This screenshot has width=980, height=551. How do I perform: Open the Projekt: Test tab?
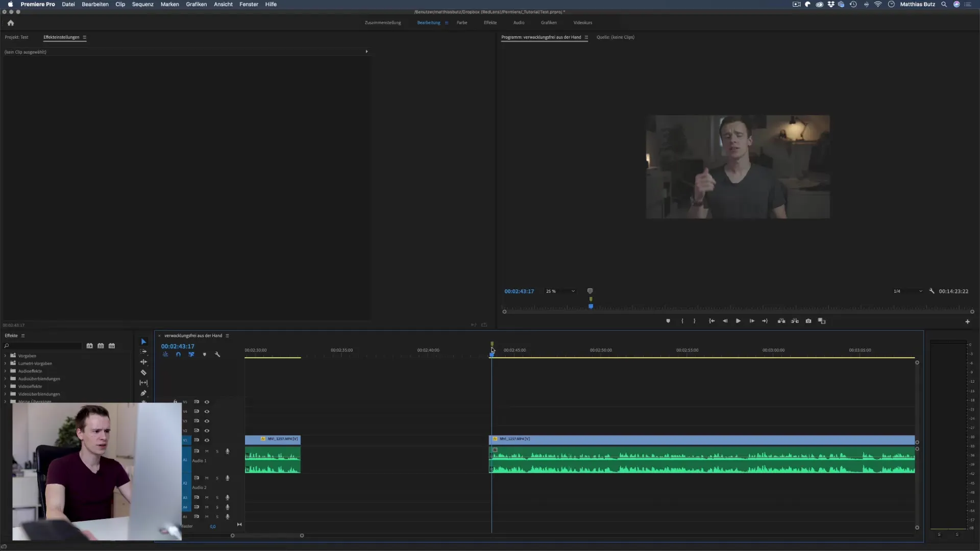click(16, 37)
